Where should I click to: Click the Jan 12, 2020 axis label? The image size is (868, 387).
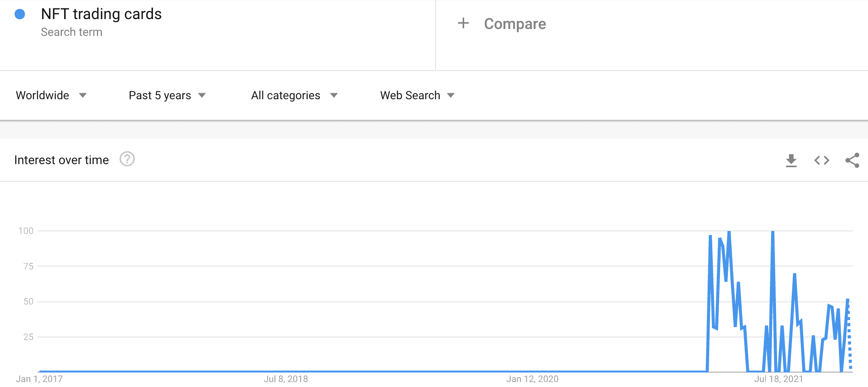tap(532, 379)
